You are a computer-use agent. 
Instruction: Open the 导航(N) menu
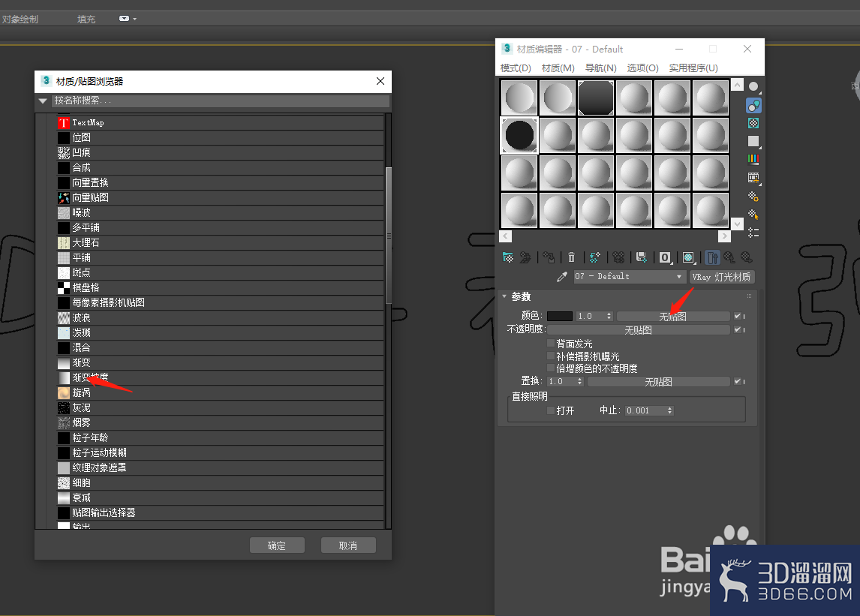[x=600, y=68]
